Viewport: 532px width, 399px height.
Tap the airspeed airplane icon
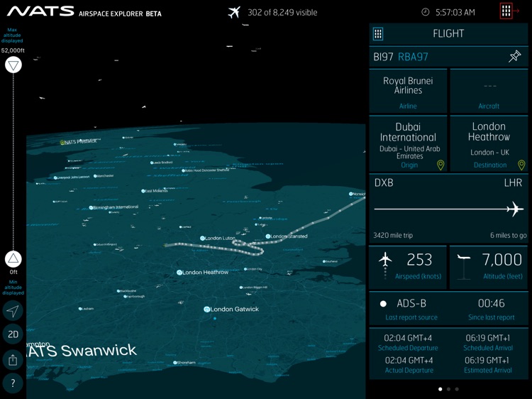coord(385,259)
